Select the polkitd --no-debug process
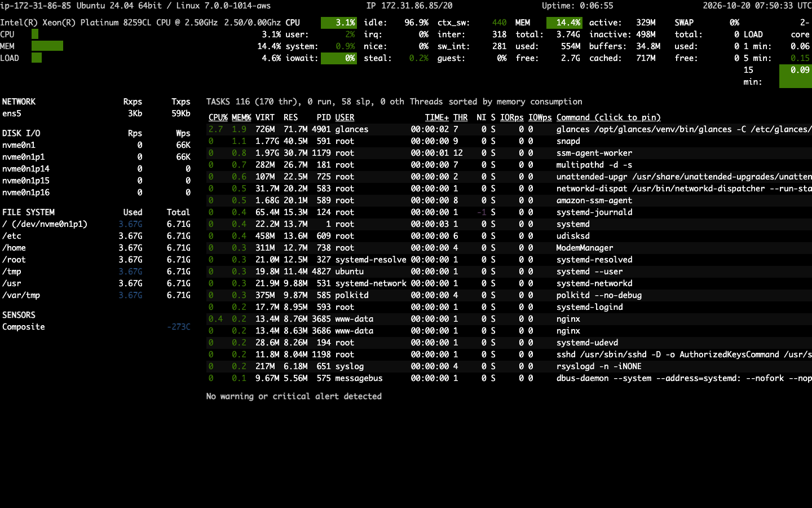The width and height of the screenshot is (812, 508). (510, 295)
